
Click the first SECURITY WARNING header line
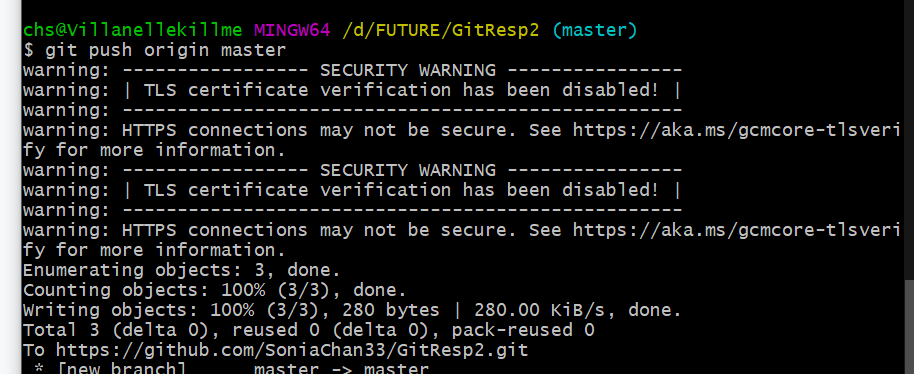coord(353,71)
